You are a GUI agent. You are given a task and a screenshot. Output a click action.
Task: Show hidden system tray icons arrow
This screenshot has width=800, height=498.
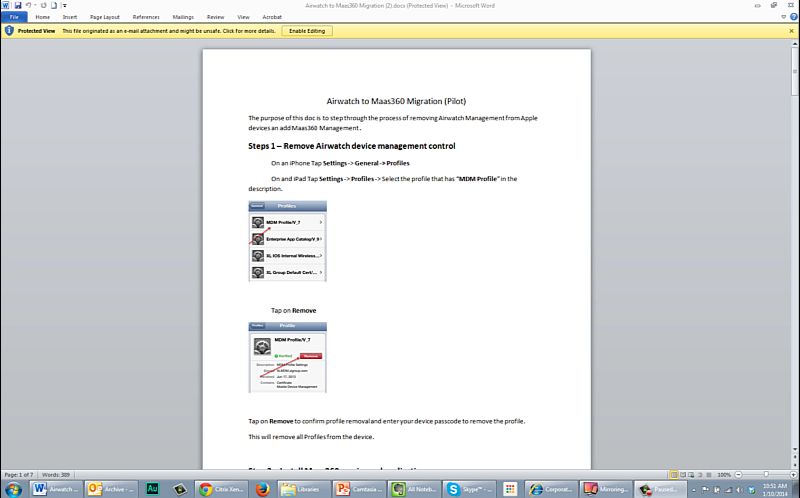point(694,490)
